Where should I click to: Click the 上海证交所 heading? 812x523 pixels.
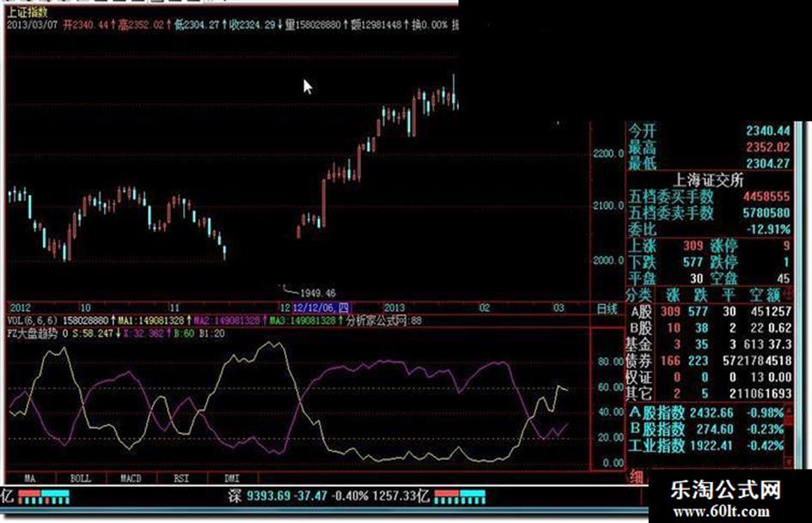click(x=707, y=180)
